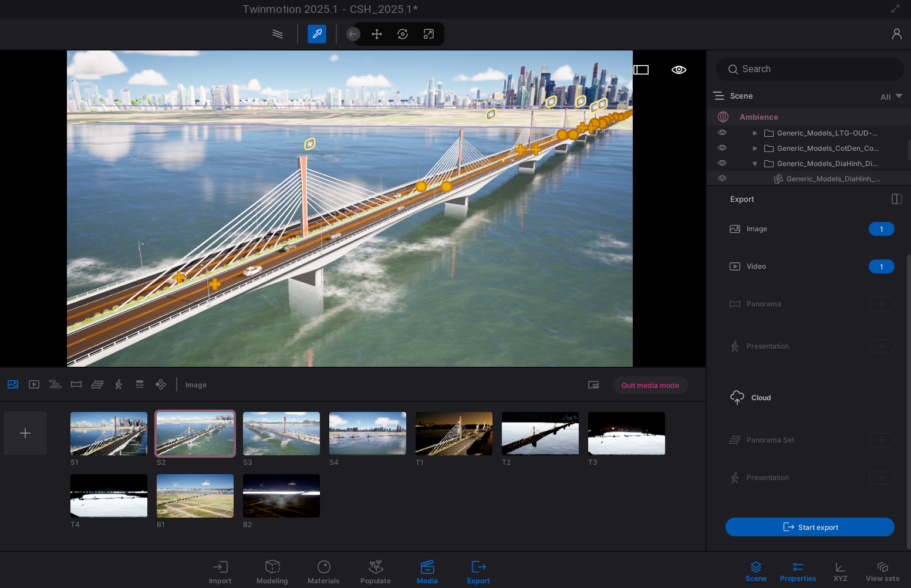Open the Import tab
Viewport: 911px width, 588px height.
220,572
